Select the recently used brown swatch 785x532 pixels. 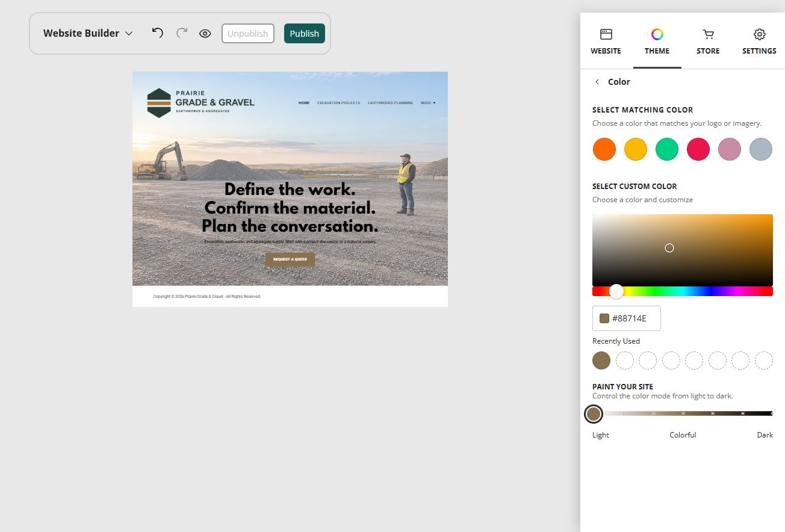point(601,360)
